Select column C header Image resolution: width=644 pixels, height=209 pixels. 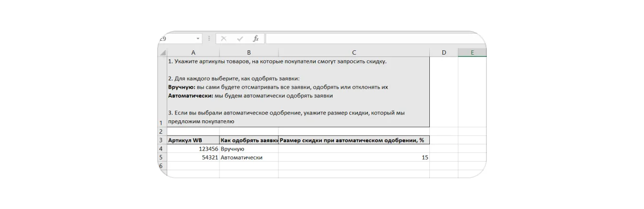pyautogui.click(x=354, y=53)
